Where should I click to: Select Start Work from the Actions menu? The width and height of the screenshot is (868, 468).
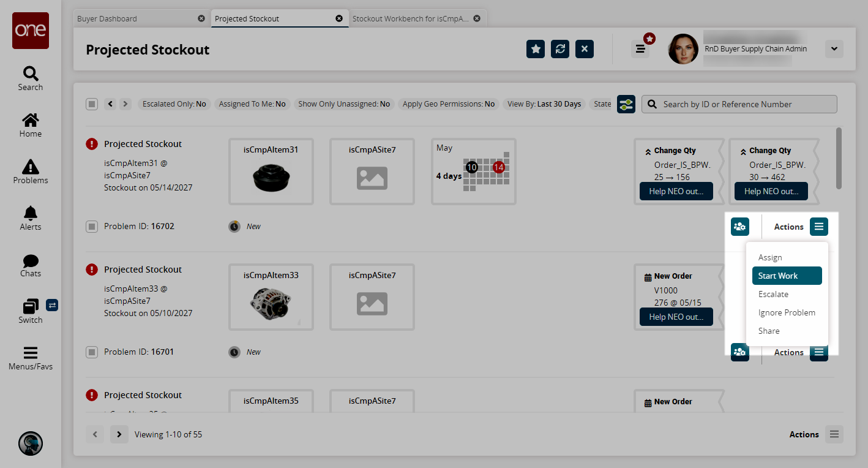tap(787, 276)
